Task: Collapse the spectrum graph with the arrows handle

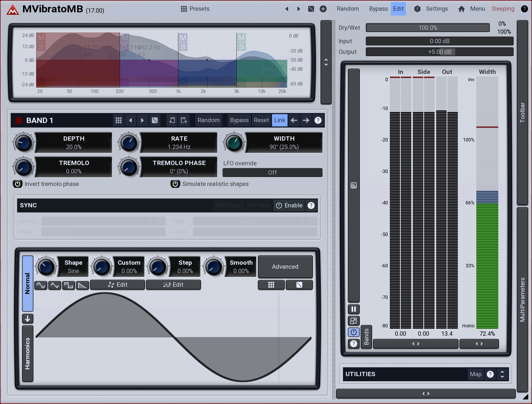Action: pyautogui.click(x=326, y=62)
